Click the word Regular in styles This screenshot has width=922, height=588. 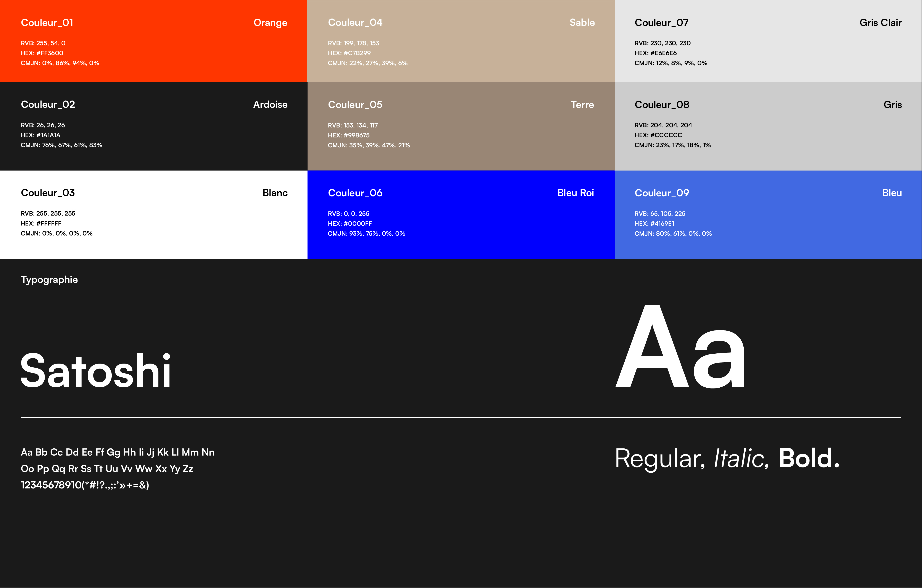(x=660, y=458)
